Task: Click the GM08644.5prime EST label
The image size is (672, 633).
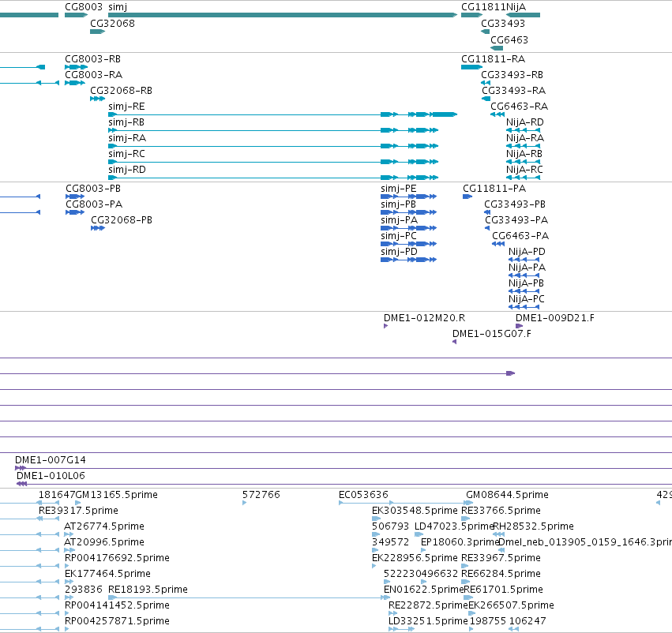Action: (x=507, y=495)
